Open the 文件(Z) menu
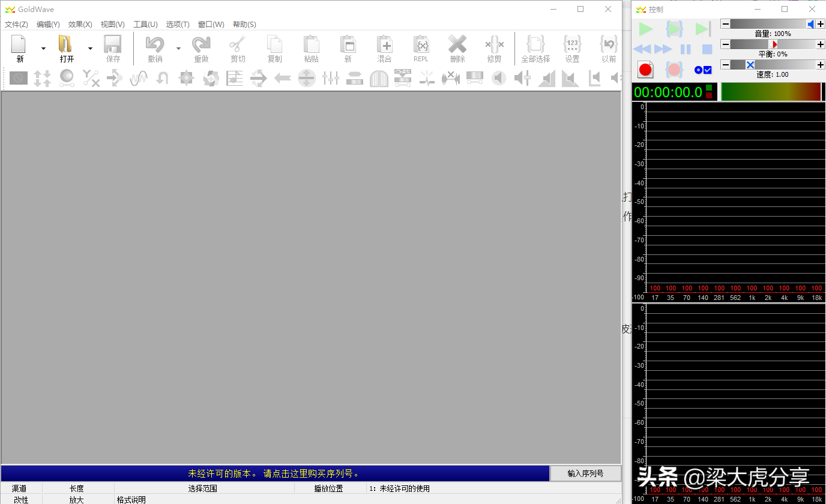This screenshot has width=826, height=504. pos(17,25)
